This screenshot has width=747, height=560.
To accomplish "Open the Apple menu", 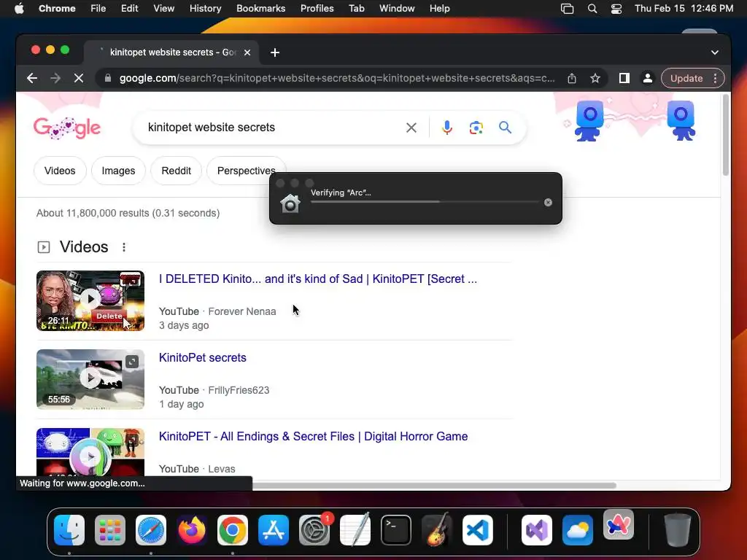I will (19, 9).
